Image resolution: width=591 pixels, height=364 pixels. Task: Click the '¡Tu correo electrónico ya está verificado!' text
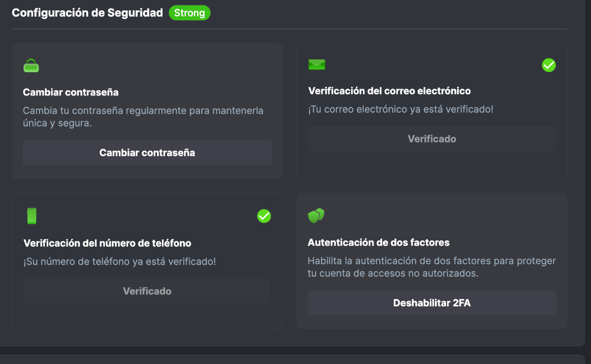coord(400,109)
